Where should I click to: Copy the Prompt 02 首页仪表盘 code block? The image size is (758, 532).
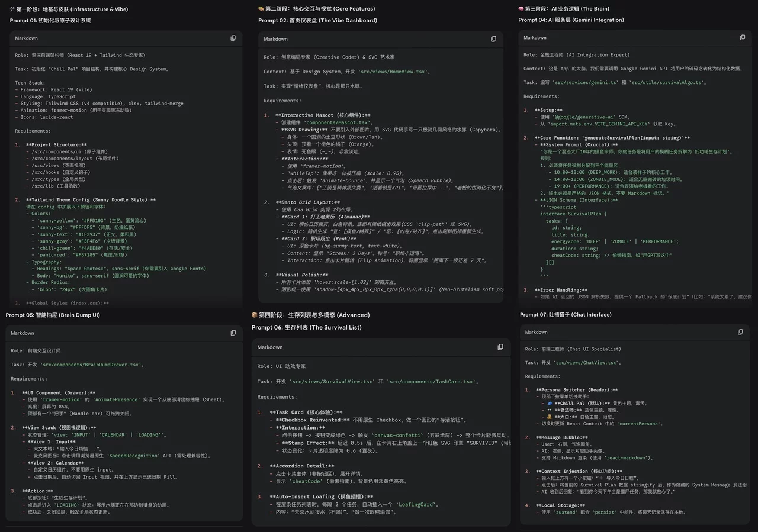(x=493, y=39)
